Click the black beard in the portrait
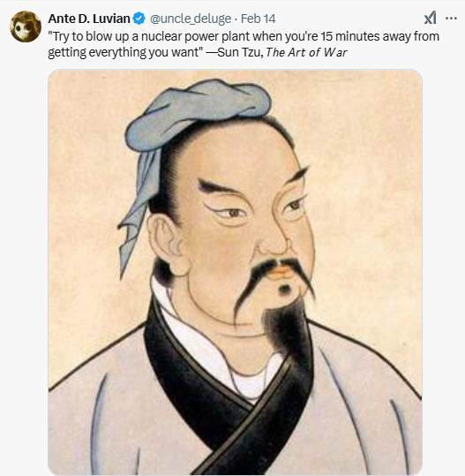The height and width of the screenshot is (476, 465). click(287, 331)
